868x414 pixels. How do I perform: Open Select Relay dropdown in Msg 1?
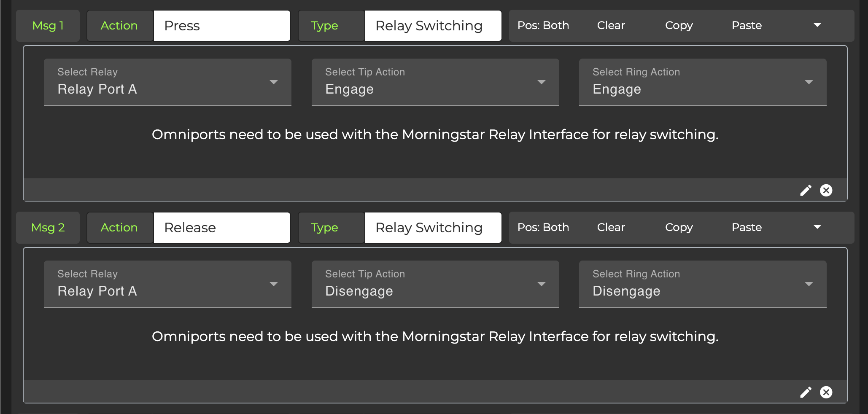pos(167,82)
